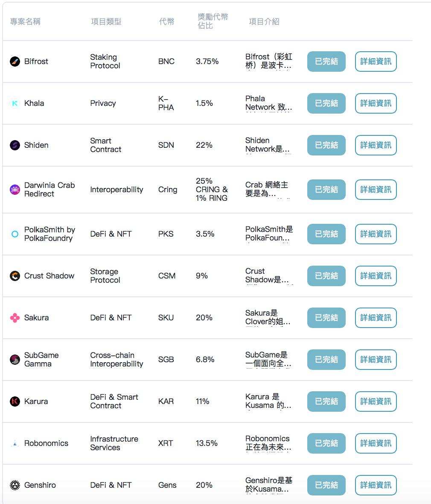Open Khala's truncated Phala Network description
This screenshot has height=504, width=431.
point(268,103)
